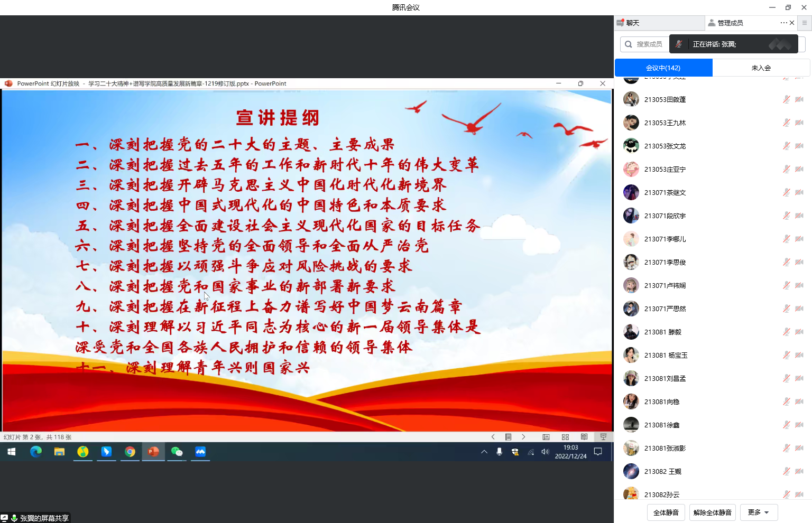Advance to next slide with the right arrow icon
Image resolution: width=812 pixels, height=523 pixels.
tap(523, 437)
